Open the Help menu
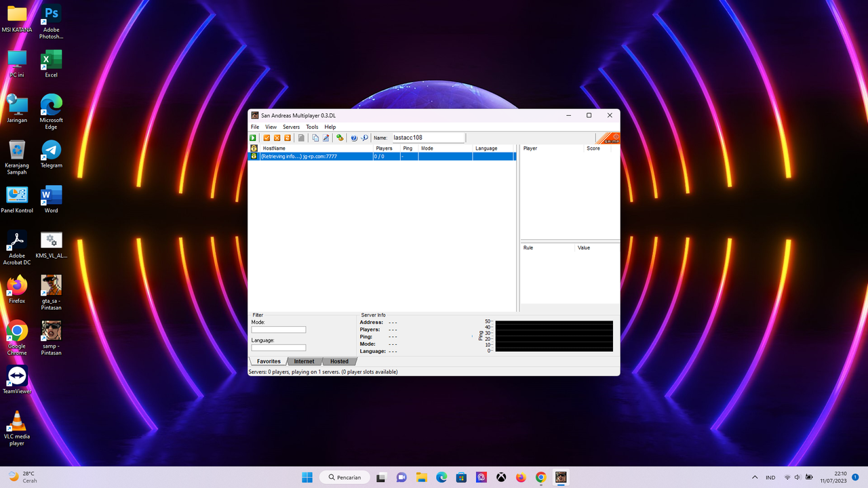The image size is (868, 488). pos(330,127)
